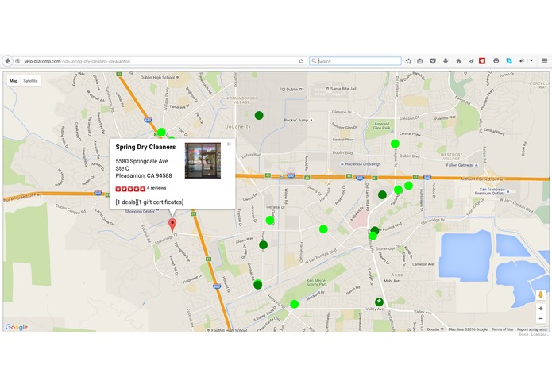Open the Hello chat bubble icon

coord(496,61)
